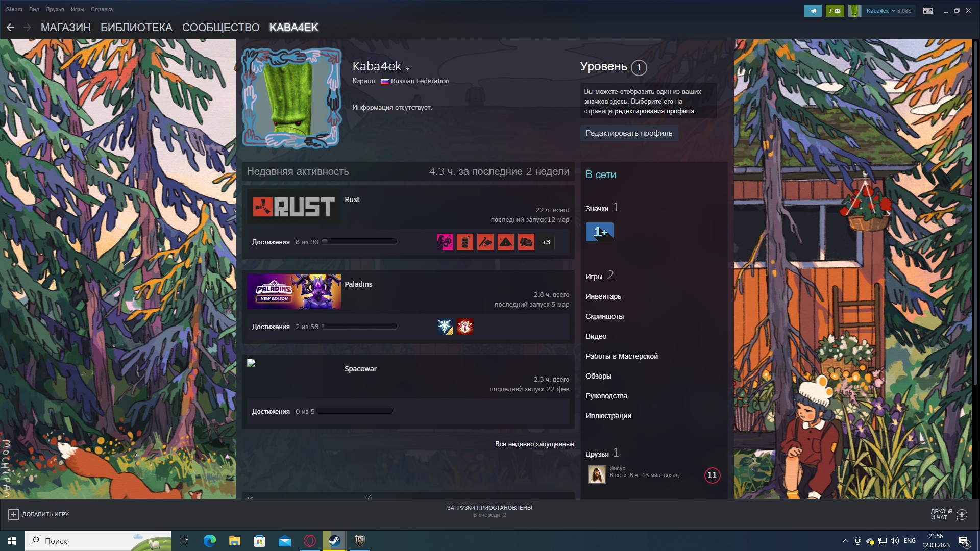
Task: Open the notifications envelope with 7
Action: pyautogui.click(x=835, y=10)
